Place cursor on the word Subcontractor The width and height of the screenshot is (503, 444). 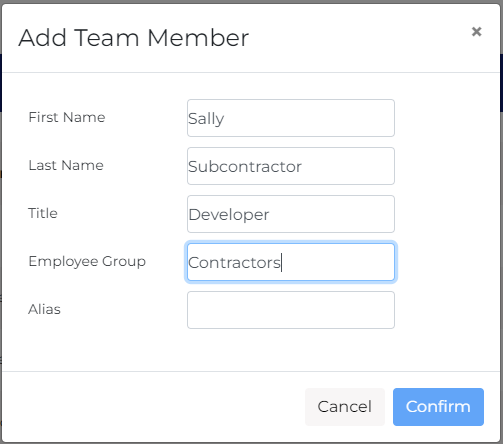[x=245, y=167]
